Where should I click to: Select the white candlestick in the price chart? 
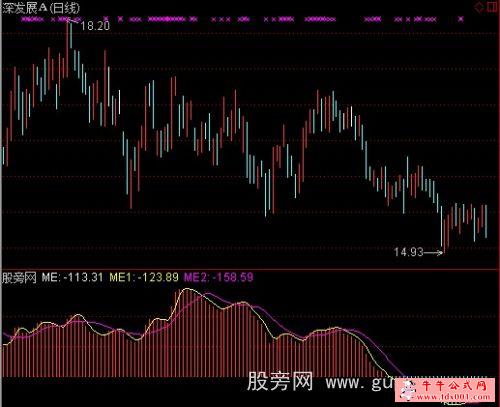(119, 103)
